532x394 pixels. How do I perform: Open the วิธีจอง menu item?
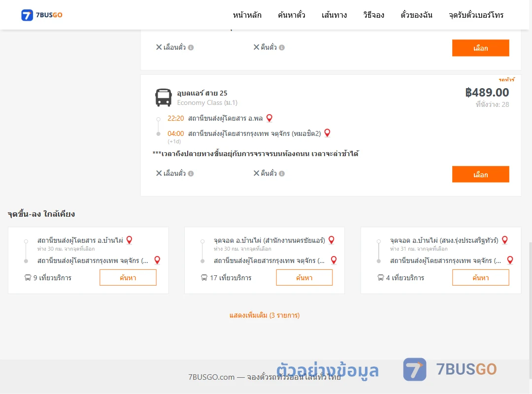tap(373, 15)
